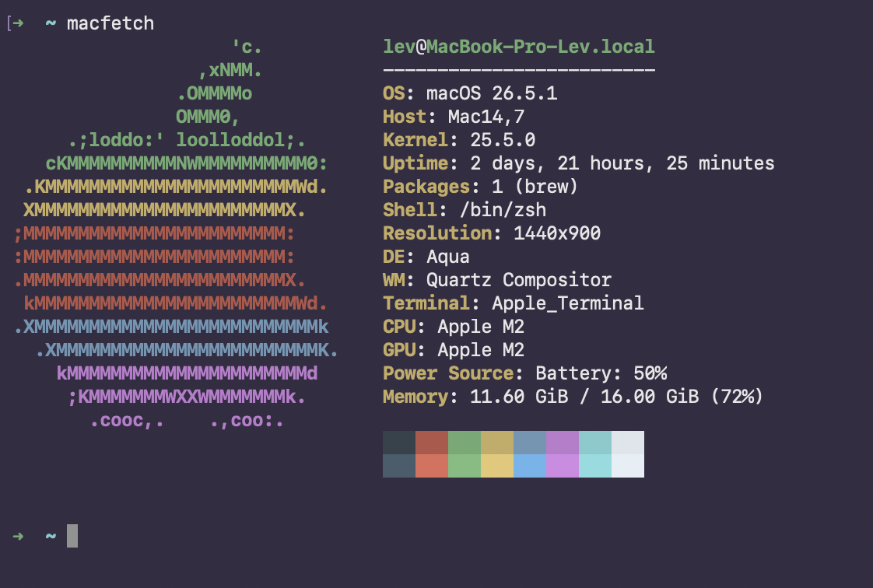Image resolution: width=873 pixels, height=588 pixels.
Task: Click the green arrow of the empty prompt
Action: point(18,536)
